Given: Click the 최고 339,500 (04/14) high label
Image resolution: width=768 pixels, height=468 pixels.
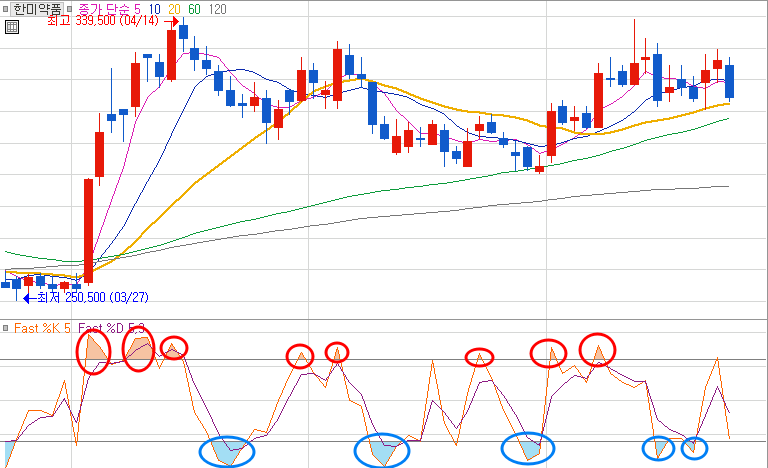Looking at the screenshot, I should tap(103, 21).
